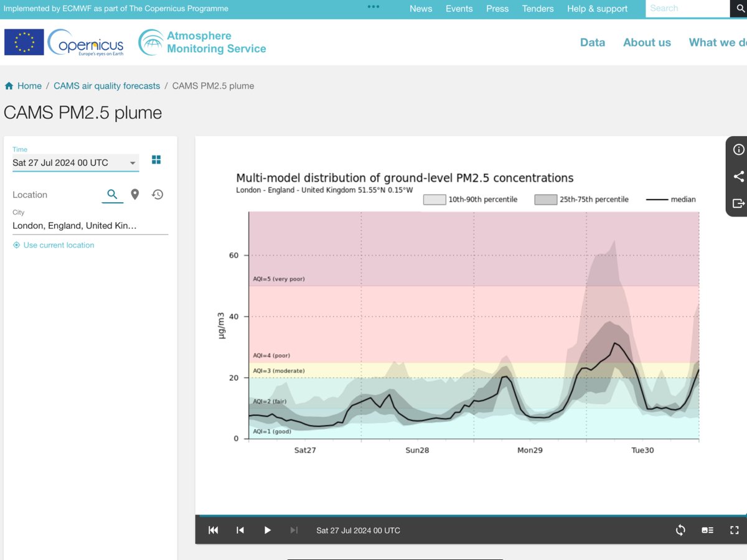Click the Sat27 axis label
The width and height of the screenshot is (747, 560).
pos(305,450)
